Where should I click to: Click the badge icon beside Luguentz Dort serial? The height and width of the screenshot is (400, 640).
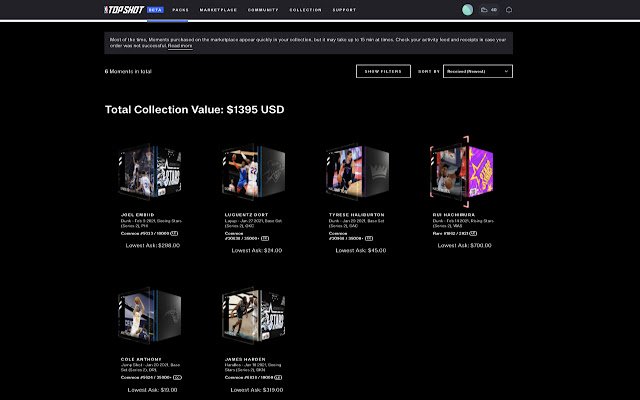(265, 238)
